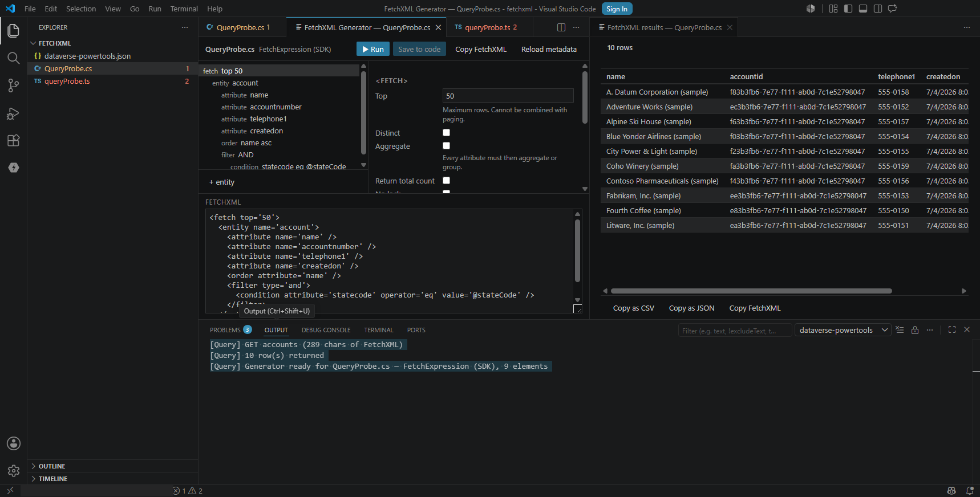Click Reload metadata

pyautogui.click(x=549, y=49)
